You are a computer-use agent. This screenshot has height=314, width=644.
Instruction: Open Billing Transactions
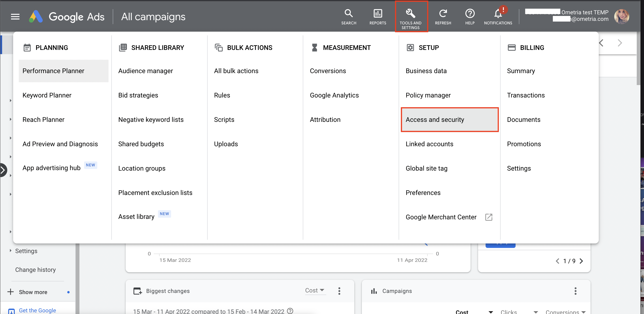tap(526, 95)
